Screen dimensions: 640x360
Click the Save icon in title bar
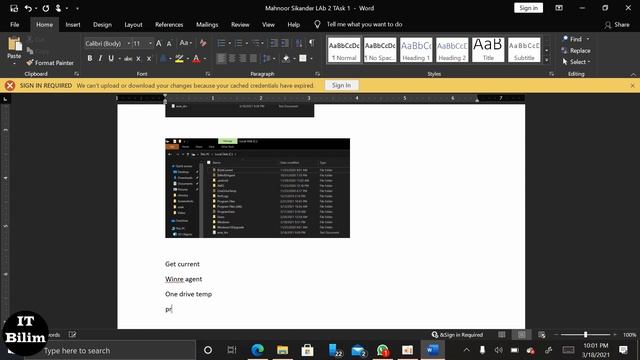click(14, 8)
